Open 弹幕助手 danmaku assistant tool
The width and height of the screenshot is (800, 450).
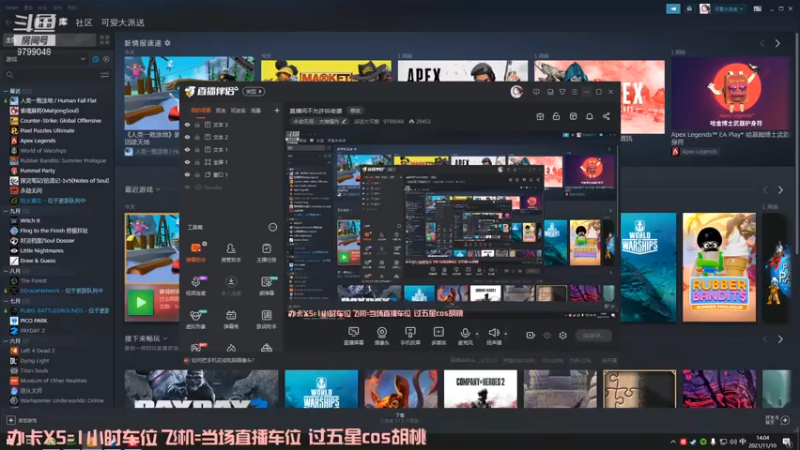click(196, 252)
